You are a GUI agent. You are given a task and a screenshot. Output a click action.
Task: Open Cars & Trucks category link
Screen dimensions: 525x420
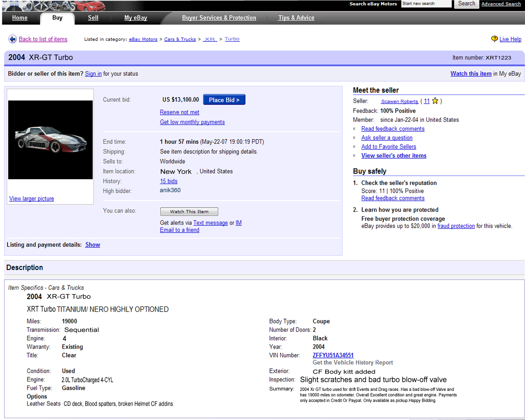pyautogui.click(x=180, y=39)
